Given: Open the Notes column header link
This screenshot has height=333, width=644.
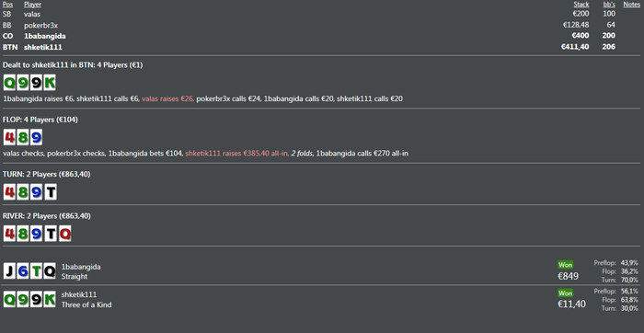Looking at the screenshot, I should [x=632, y=5].
